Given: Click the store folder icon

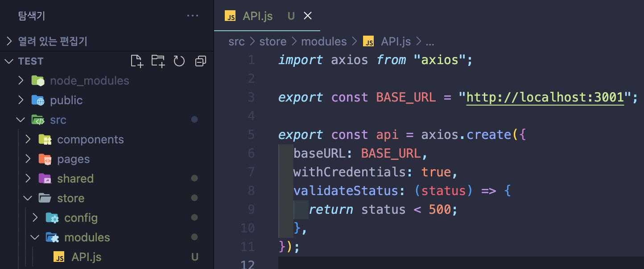Looking at the screenshot, I should [x=45, y=198].
